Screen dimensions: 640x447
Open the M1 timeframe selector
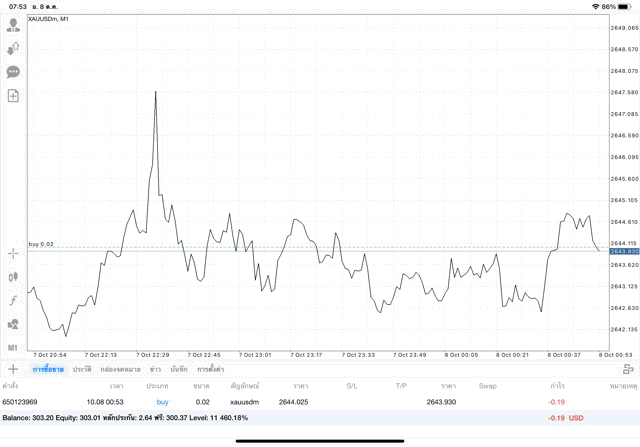(x=13, y=347)
